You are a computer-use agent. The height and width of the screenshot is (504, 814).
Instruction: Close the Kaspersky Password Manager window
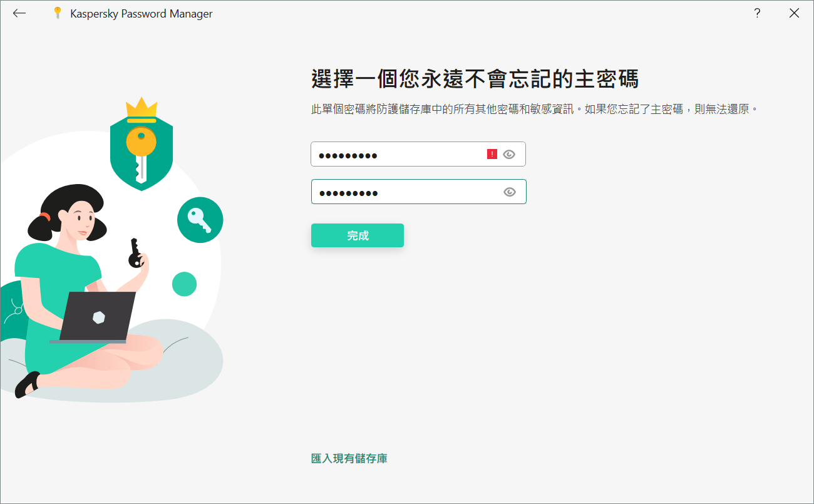[x=794, y=13]
